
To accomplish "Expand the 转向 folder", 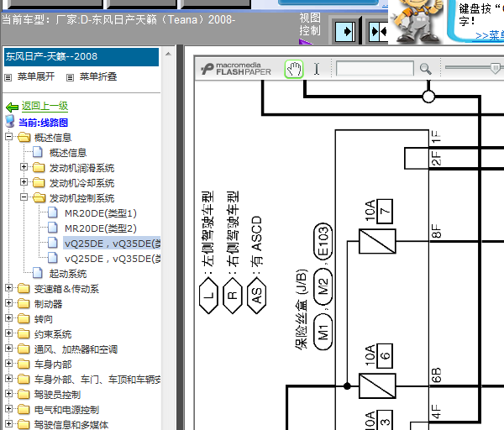I will (8, 317).
